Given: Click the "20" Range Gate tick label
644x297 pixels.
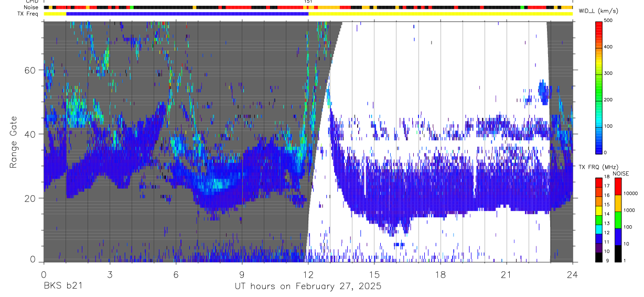Looking at the screenshot, I should (x=30, y=199).
